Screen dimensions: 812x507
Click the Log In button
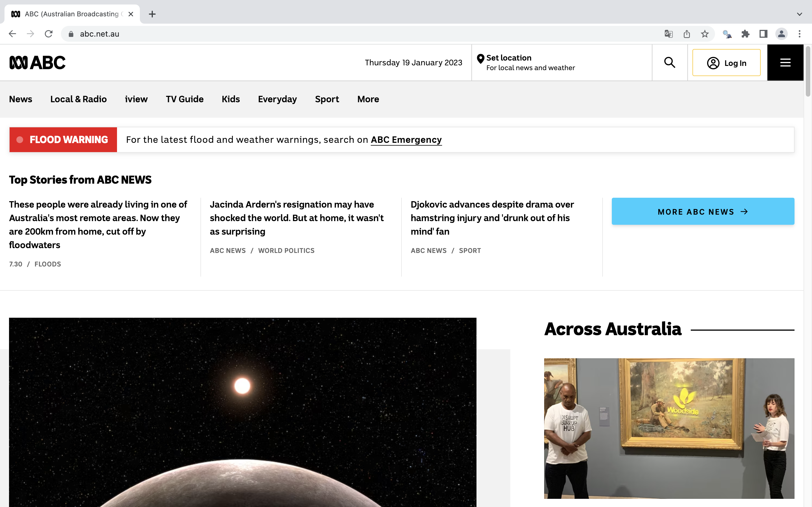pos(727,63)
